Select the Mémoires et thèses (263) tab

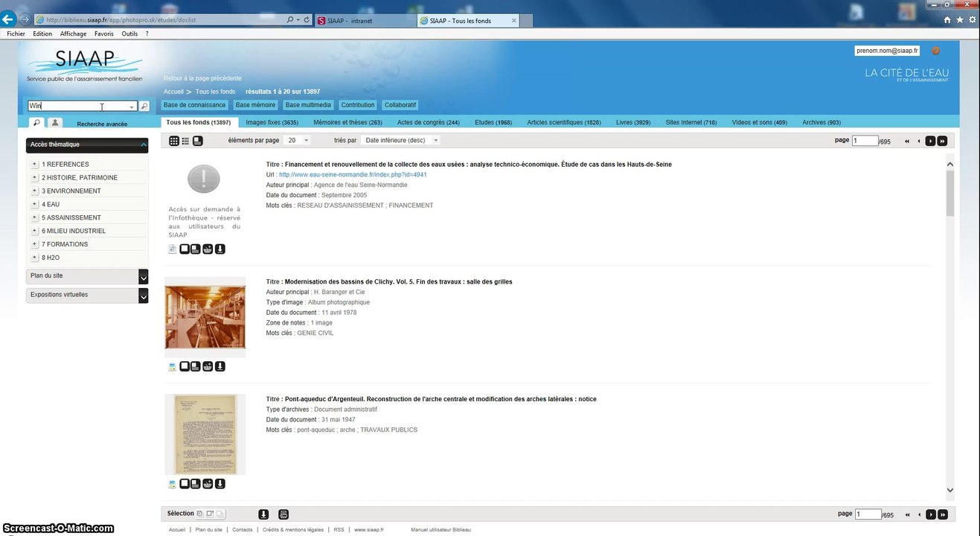pyautogui.click(x=348, y=122)
